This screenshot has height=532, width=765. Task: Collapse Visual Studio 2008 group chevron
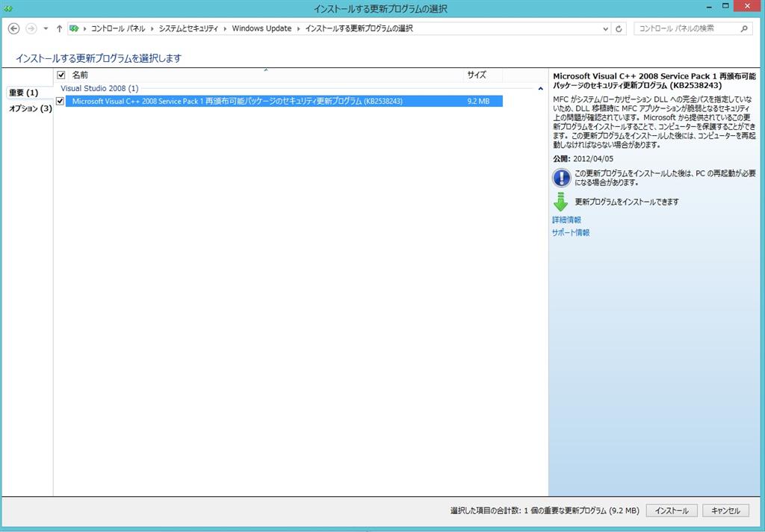click(541, 89)
